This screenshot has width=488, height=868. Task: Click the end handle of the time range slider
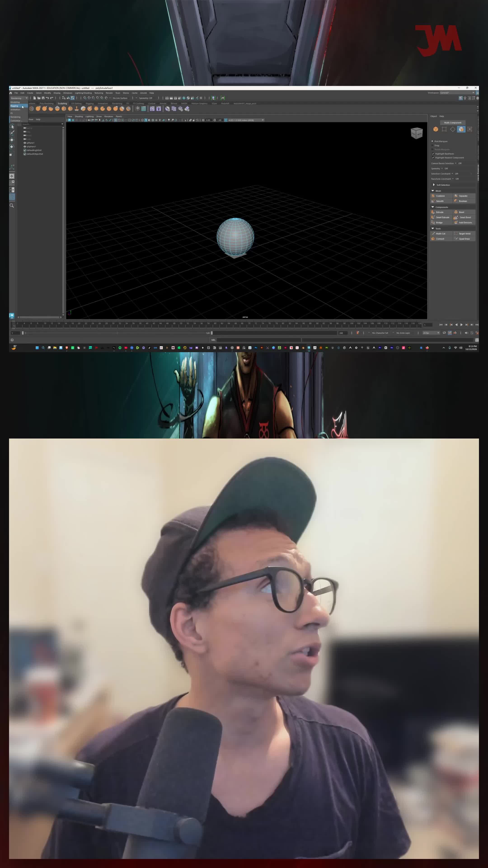[x=211, y=333]
